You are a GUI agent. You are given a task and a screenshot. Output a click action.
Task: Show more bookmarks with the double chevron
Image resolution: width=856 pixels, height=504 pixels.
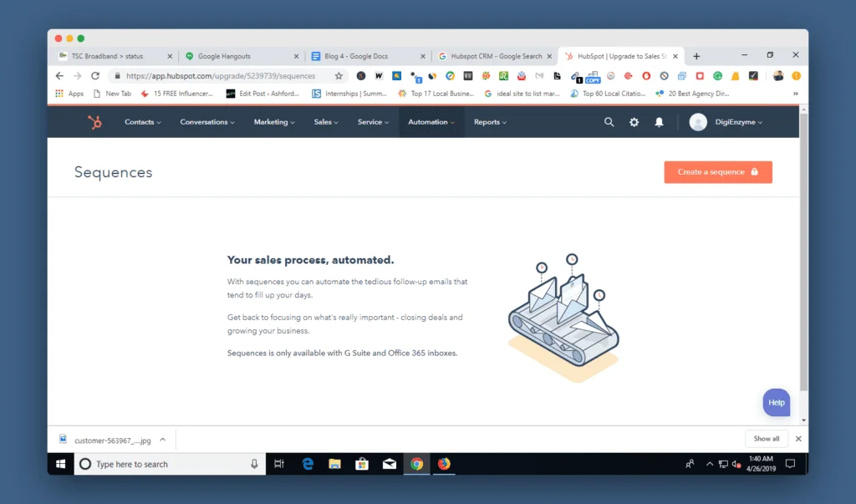coord(796,94)
